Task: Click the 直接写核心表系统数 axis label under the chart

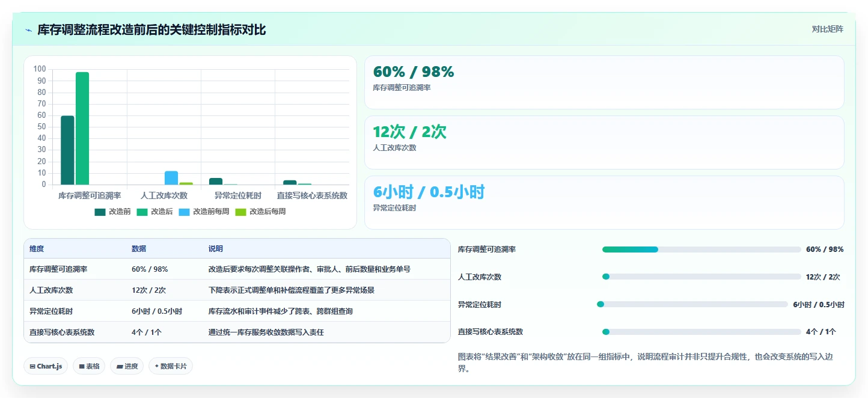Action: click(x=312, y=195)
